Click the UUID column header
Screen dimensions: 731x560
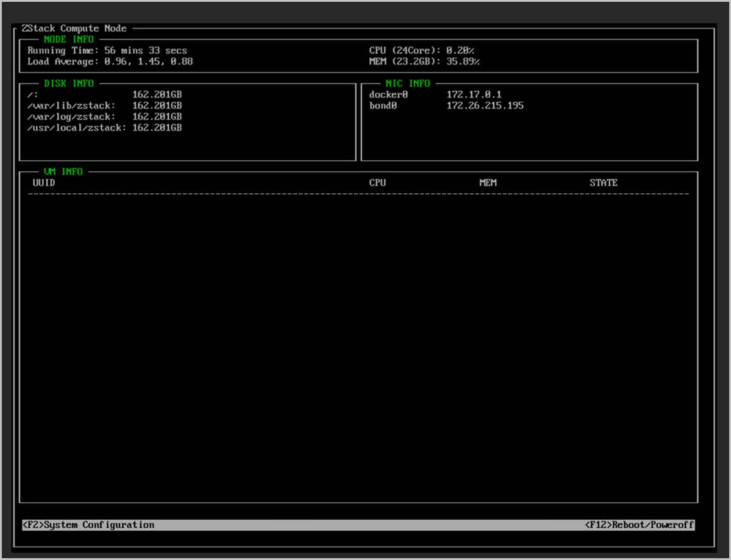44,182
